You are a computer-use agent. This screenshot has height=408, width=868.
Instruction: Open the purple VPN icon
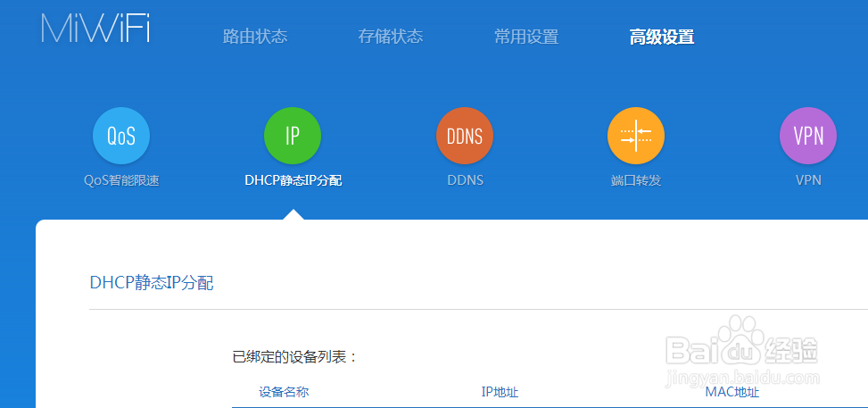click(x=808, y=136)
